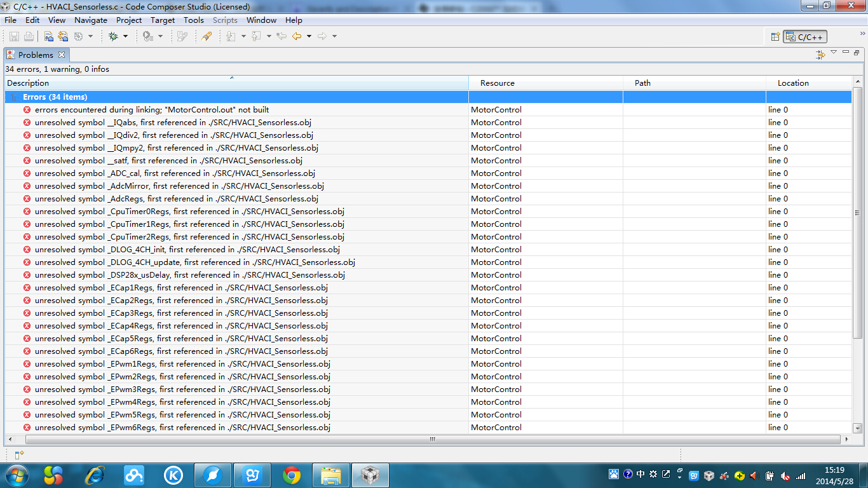Click the Last Edit Location icon
Viewport: 868px width, 488px height.
[281, 37]
